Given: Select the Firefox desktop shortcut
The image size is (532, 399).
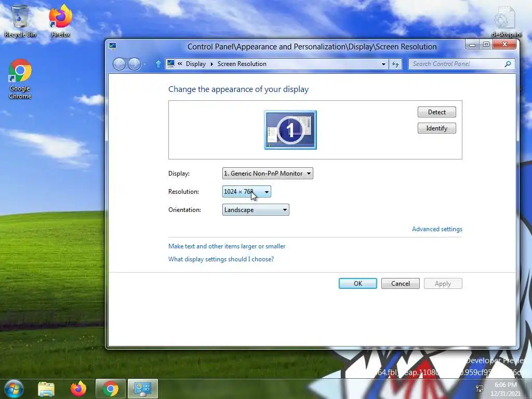Looking at the screenshot, I should click(x=60, y=21).
